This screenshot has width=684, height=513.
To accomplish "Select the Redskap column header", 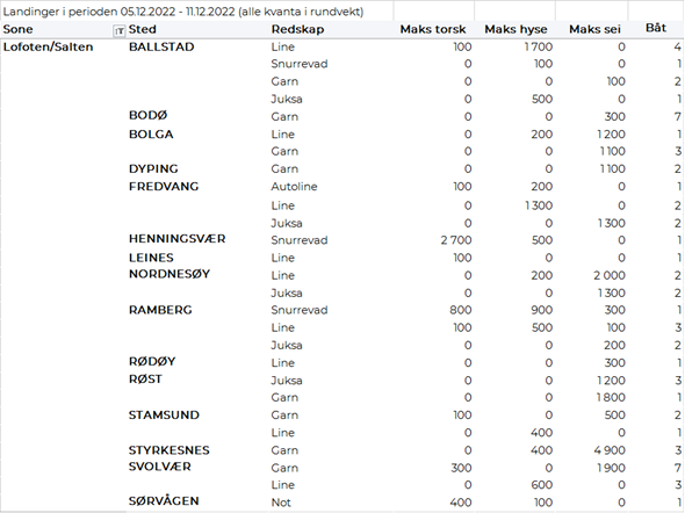I will pyautogui.click(x=297, y=30).
